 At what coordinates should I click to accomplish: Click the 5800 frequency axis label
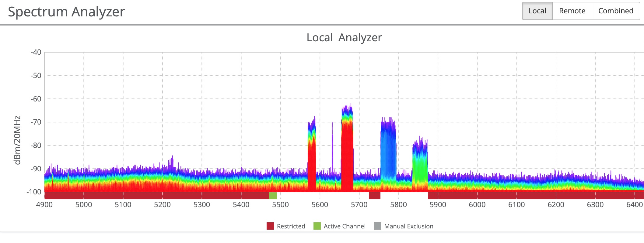399,205
